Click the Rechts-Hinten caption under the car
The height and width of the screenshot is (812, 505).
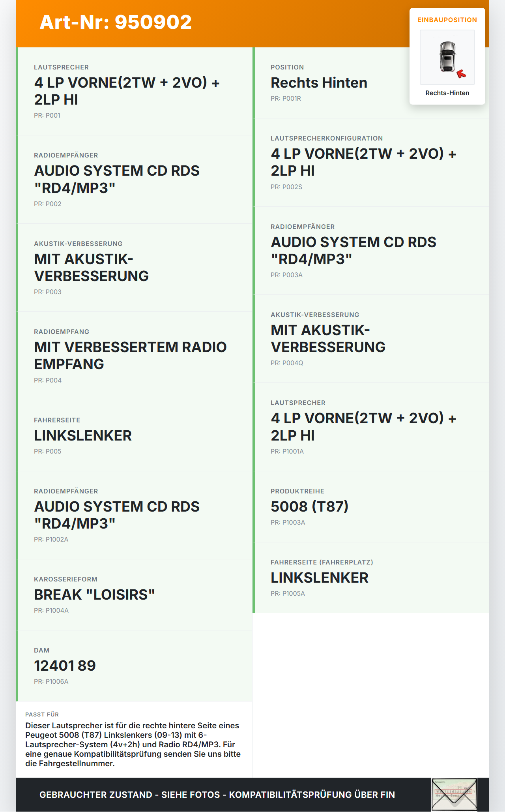(x=447, y=93)
